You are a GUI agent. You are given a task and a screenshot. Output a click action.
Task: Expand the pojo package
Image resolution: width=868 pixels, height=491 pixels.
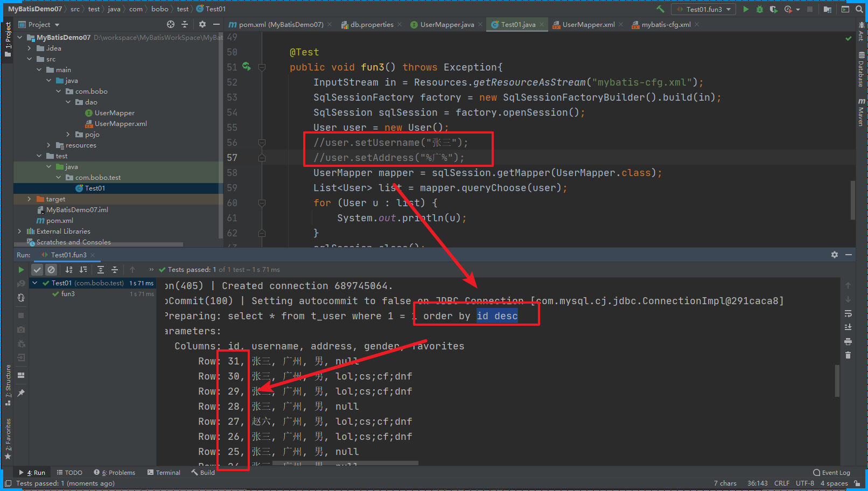[68, 135]
